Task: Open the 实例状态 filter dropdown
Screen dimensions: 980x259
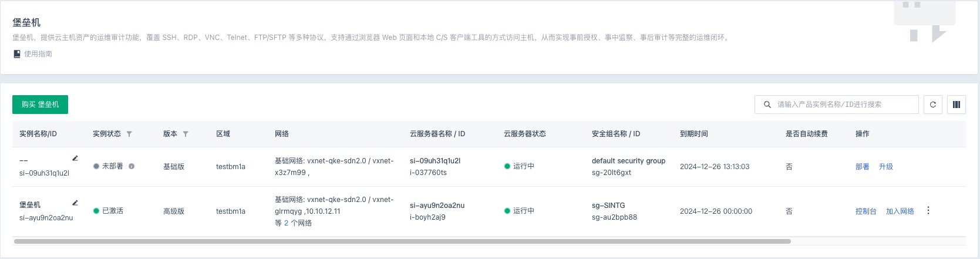Action: (x=129, y=134)
